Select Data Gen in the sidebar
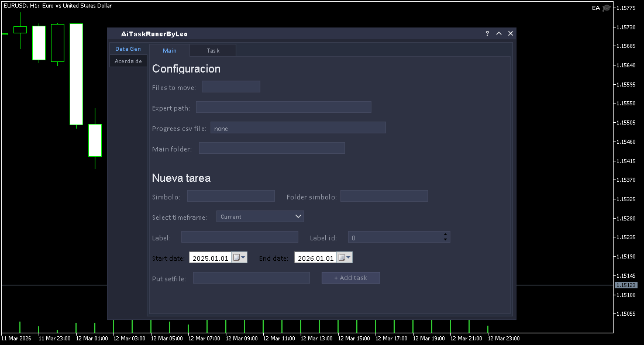The image size is (644, 345). tap(128, 49)
